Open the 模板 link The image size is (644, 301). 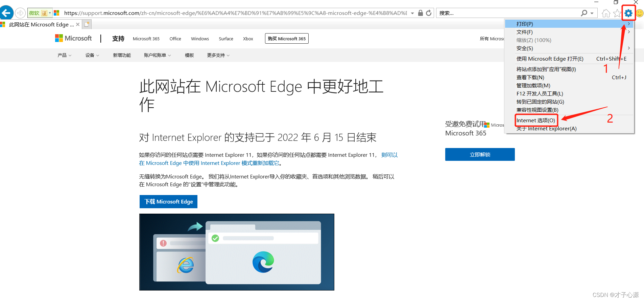189,55
